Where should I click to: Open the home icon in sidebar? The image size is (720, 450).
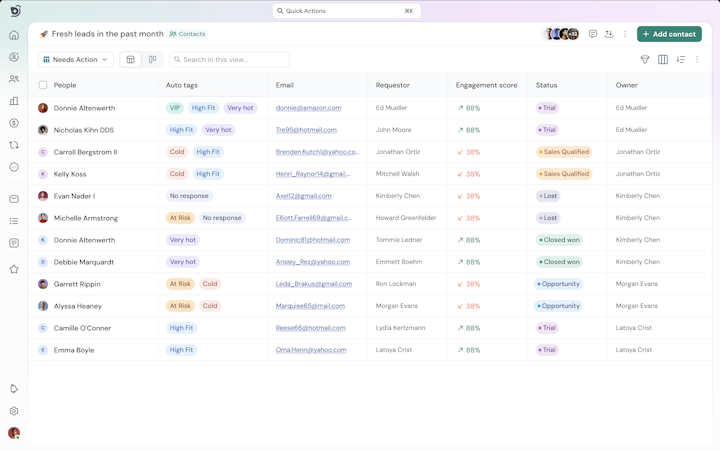tap(14, 35)
